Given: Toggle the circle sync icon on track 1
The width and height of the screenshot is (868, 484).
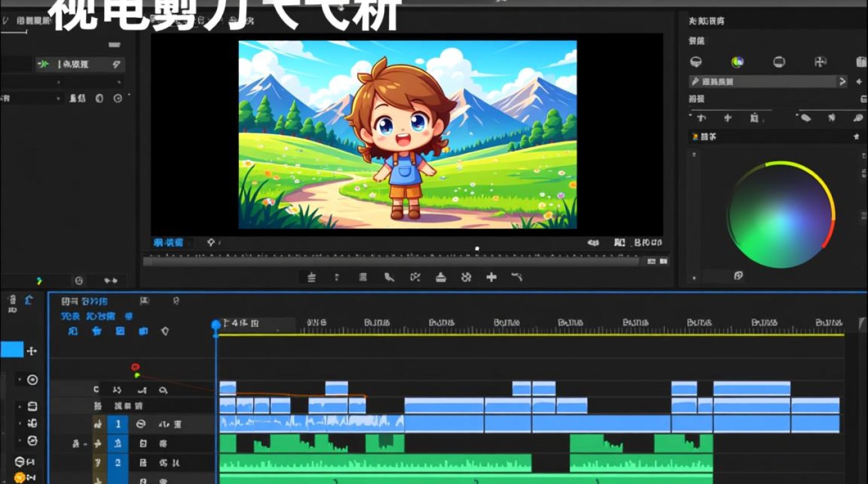Looking at the screenshot, I should pos(140,424).
